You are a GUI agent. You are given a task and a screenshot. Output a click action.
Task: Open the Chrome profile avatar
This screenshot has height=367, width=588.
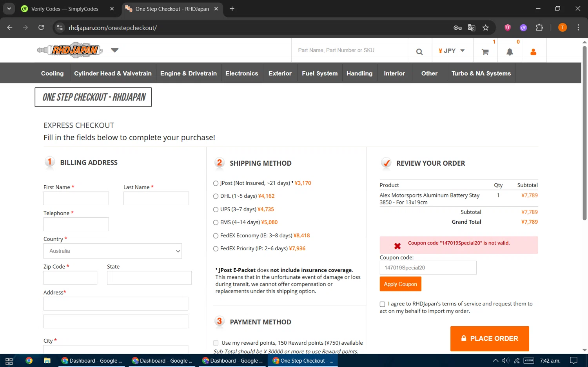[563, 27]
